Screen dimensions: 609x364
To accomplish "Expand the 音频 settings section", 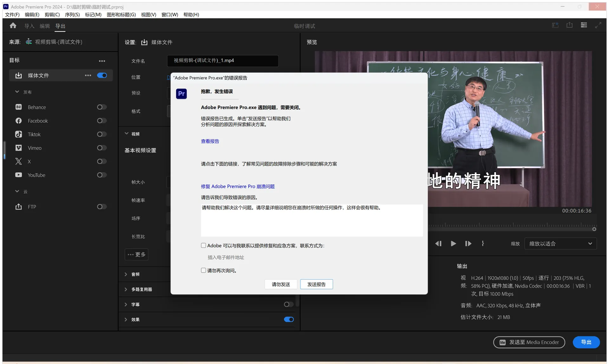I will (126, 274).
